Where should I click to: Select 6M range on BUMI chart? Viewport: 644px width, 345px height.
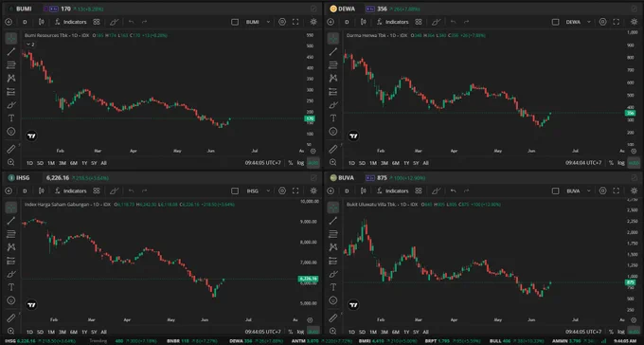pyautogui.click(x=74, y=163)
